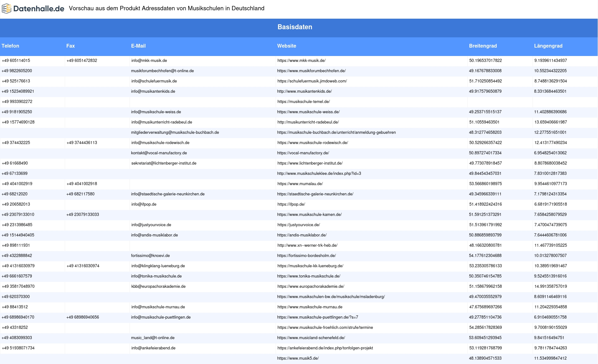
Task: Click the email info@schulefuermusik.de
Action: (154, 81)
